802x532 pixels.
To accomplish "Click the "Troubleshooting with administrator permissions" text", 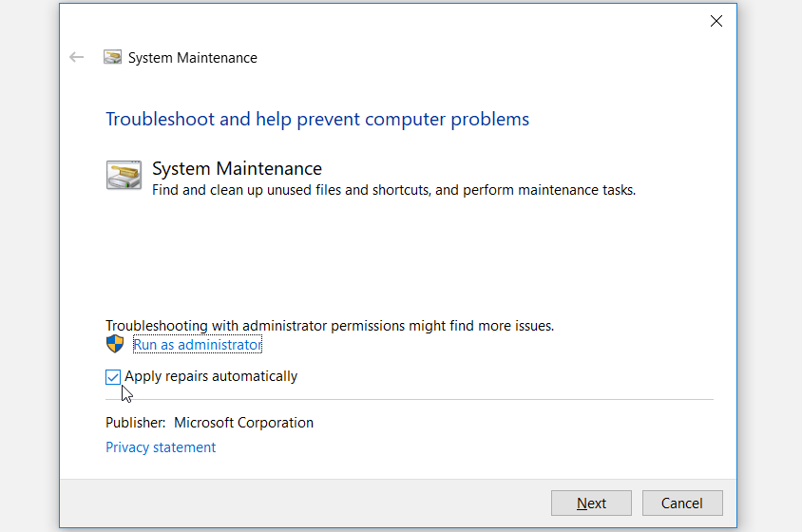I will [x=329, y=325].
